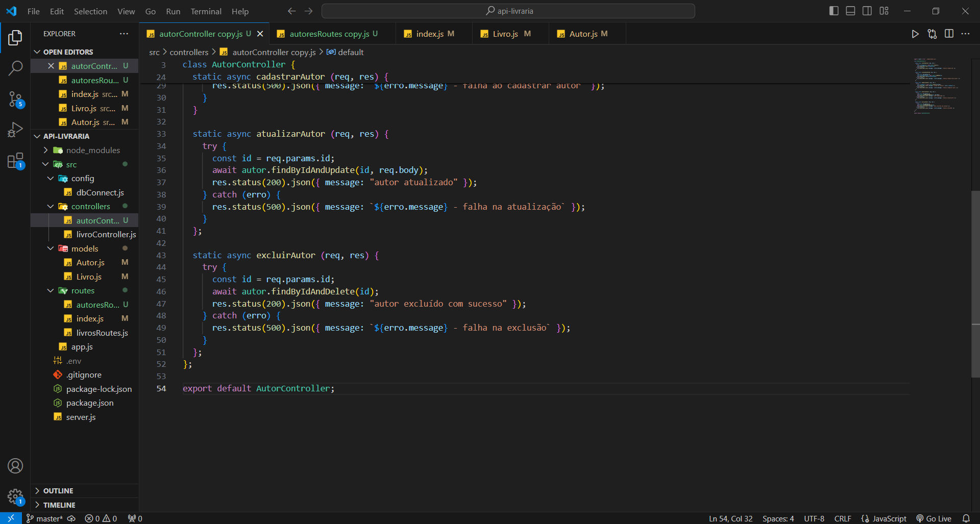Click controllers breadcrumb segment

click(189, 52)
